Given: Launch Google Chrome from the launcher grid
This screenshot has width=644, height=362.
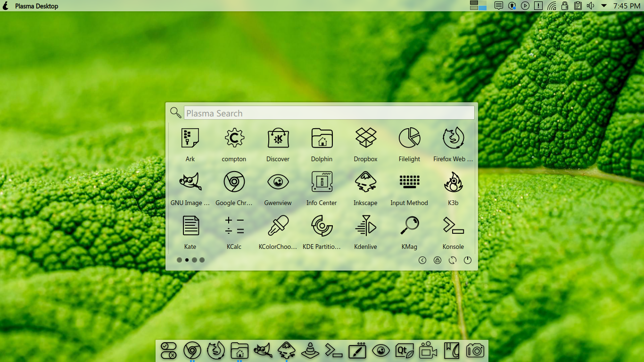Looking at the screenshot, I should pyautogui.click(x=234, y=189).
